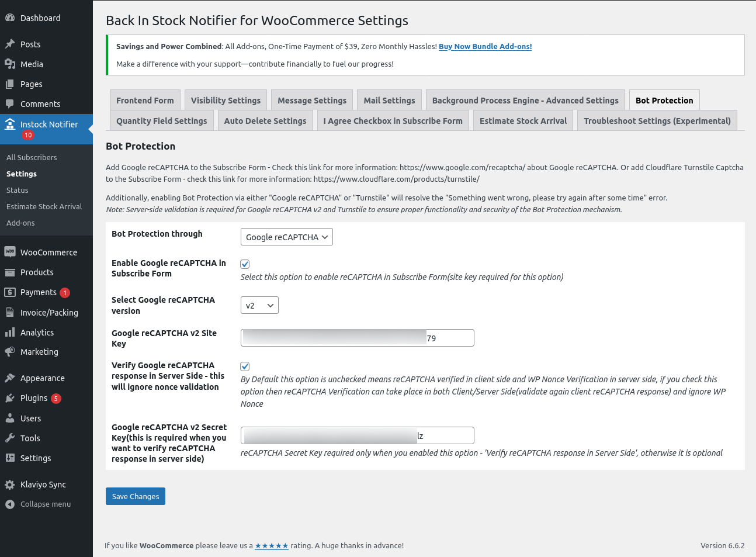Click the Appearance paintbrush icon

10,378
